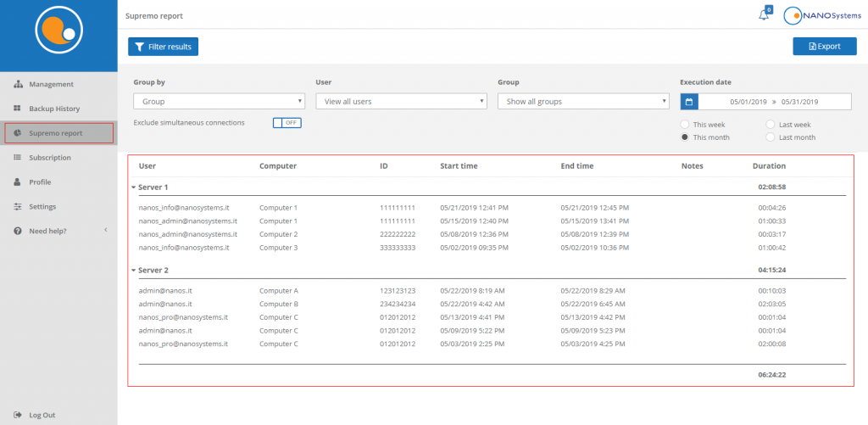Click duration 02:00:08

[x=772, y=344]
